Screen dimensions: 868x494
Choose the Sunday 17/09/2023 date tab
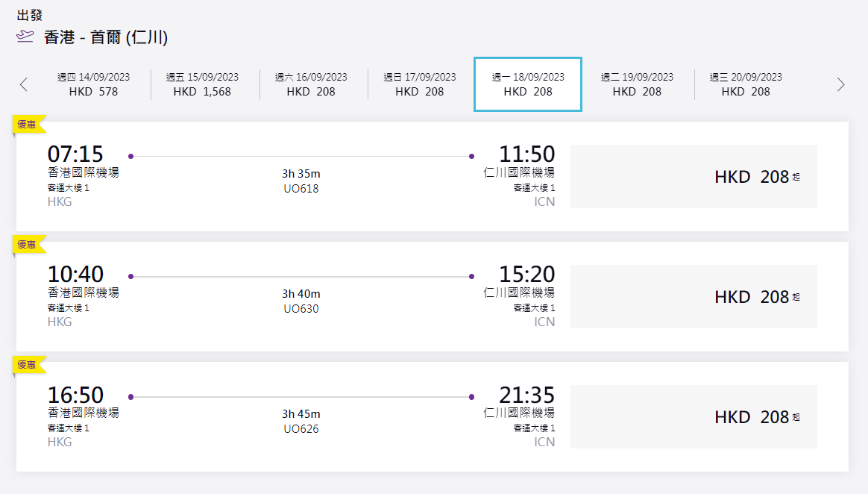tap(420, 84)
